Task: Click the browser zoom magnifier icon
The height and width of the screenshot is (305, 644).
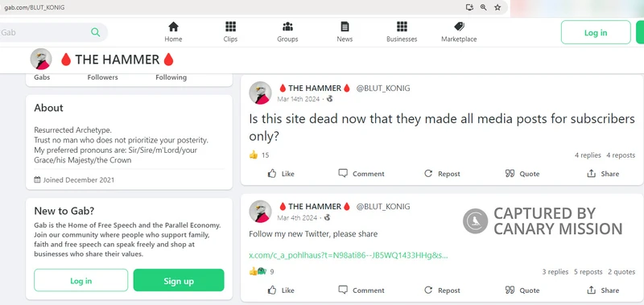Action: point(484,7)
